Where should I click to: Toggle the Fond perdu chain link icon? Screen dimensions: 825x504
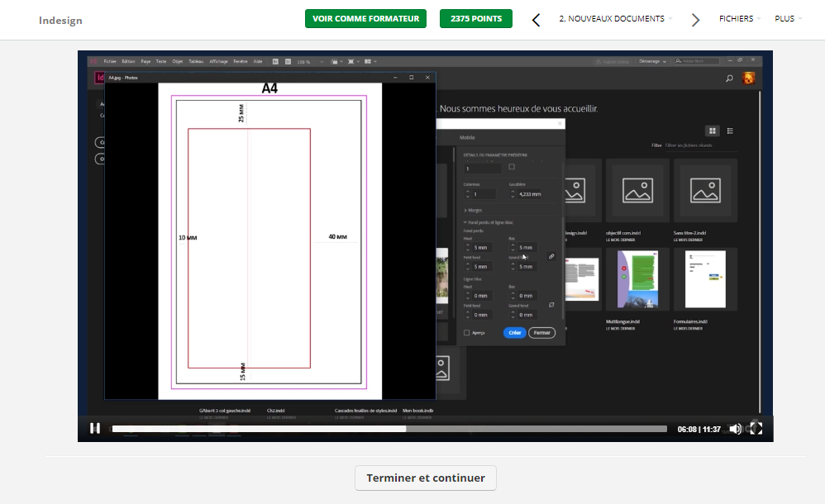pyautogui.click(x=551, y=256)
